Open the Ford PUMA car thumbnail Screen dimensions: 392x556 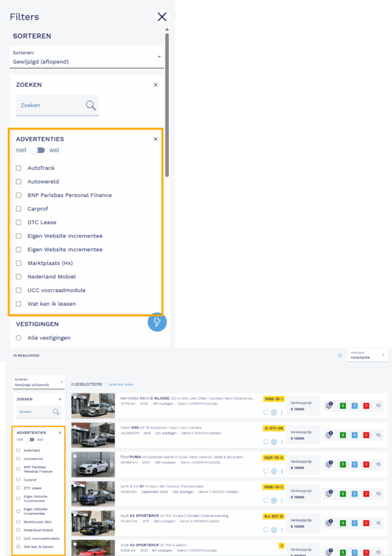(93, 465)
